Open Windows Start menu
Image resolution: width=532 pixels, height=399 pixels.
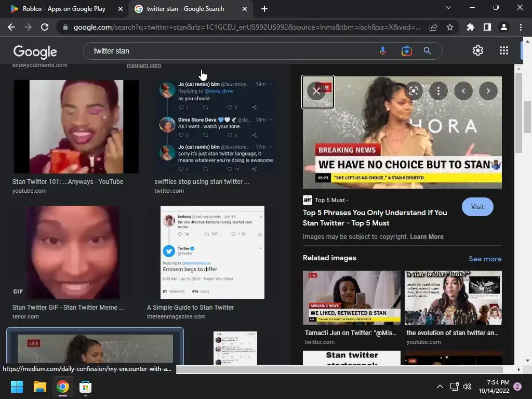click(x=17, y=387)
